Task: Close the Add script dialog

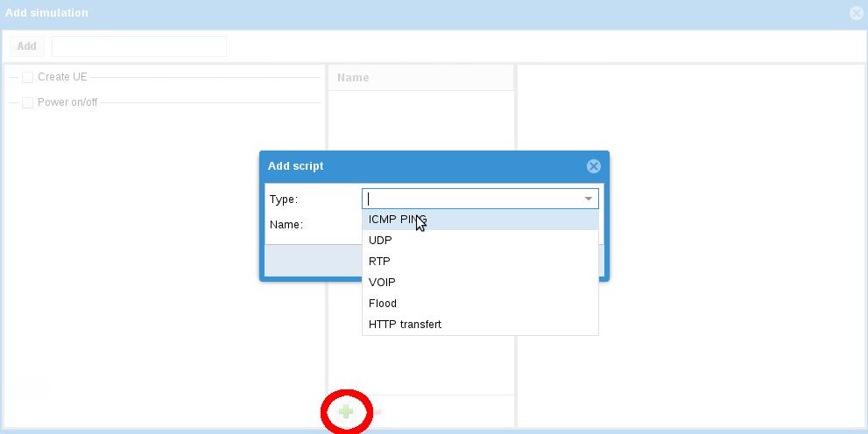Action: 594,166
